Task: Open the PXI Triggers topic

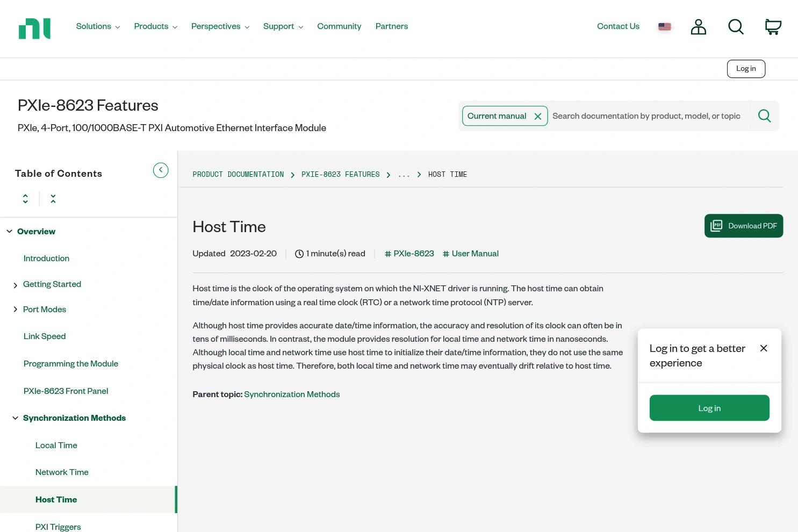Action: pos(58,527)
